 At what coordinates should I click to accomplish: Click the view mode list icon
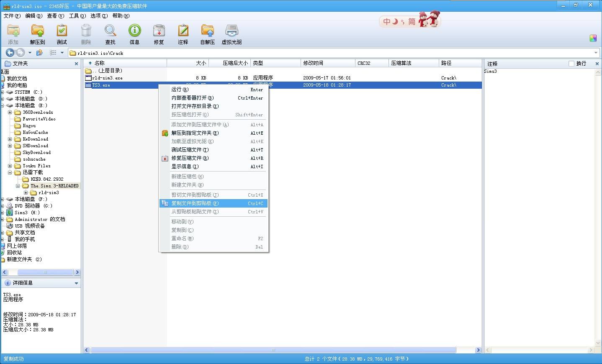pos(53,53)
